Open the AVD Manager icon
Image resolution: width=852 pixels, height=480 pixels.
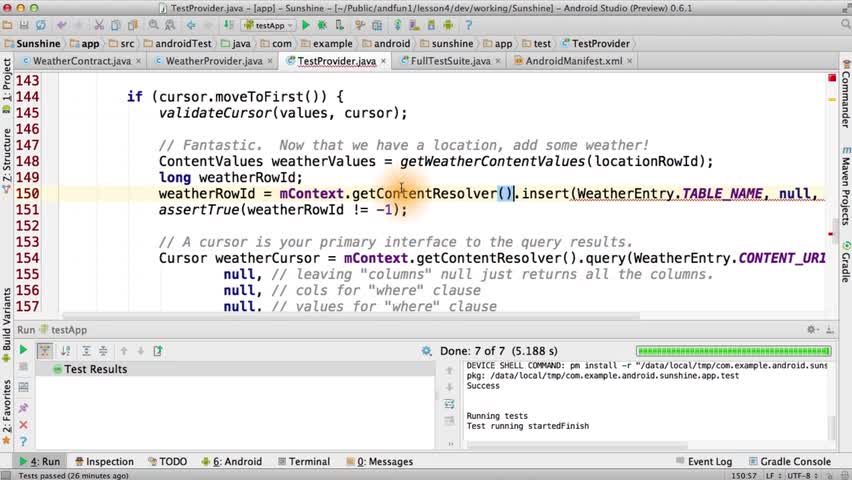pos(415,25)
